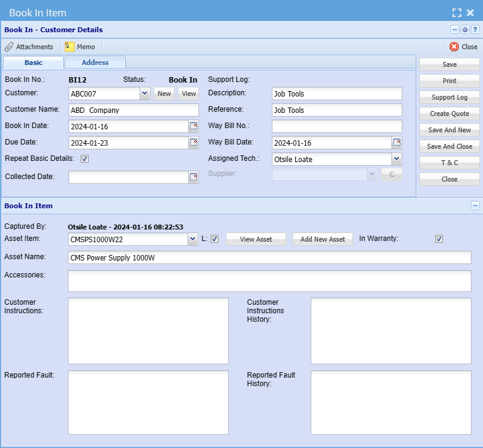The image size is (483, 448).
Task: Toggle the Repeat Basic Details checkbox
Action: (x=85, y=159)
